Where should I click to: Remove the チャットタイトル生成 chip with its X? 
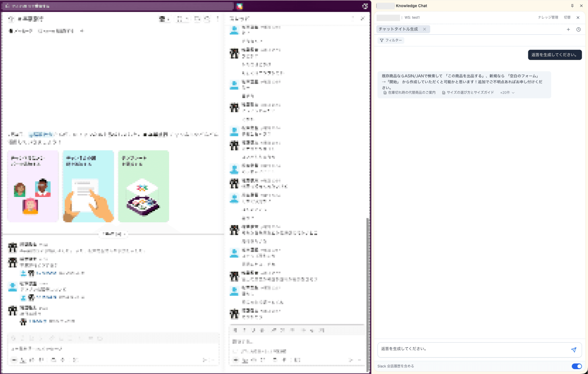click(x=425, y=29)
